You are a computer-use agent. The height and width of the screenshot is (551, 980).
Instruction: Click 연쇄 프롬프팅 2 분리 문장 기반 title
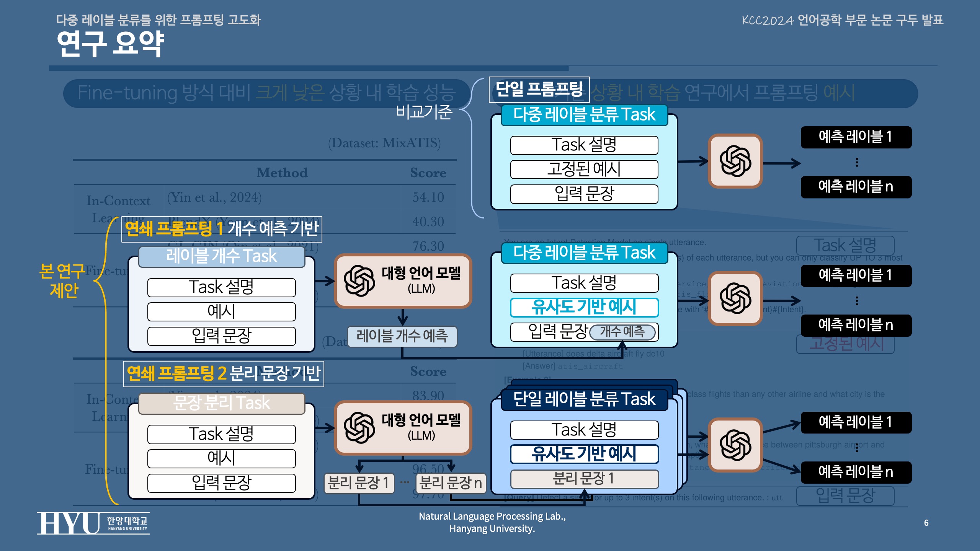click(x=224, y=373)
